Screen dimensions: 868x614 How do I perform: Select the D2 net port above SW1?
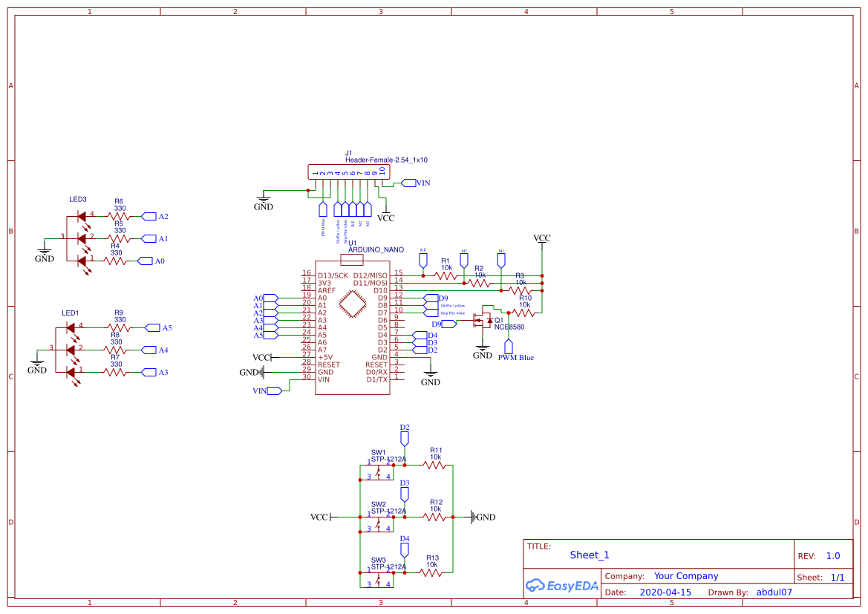(x=405, y=439)
